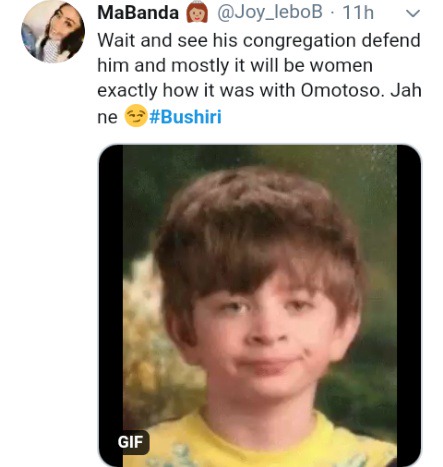
Task: Open the MaBanda display name
Action: [x=138, y=13]
